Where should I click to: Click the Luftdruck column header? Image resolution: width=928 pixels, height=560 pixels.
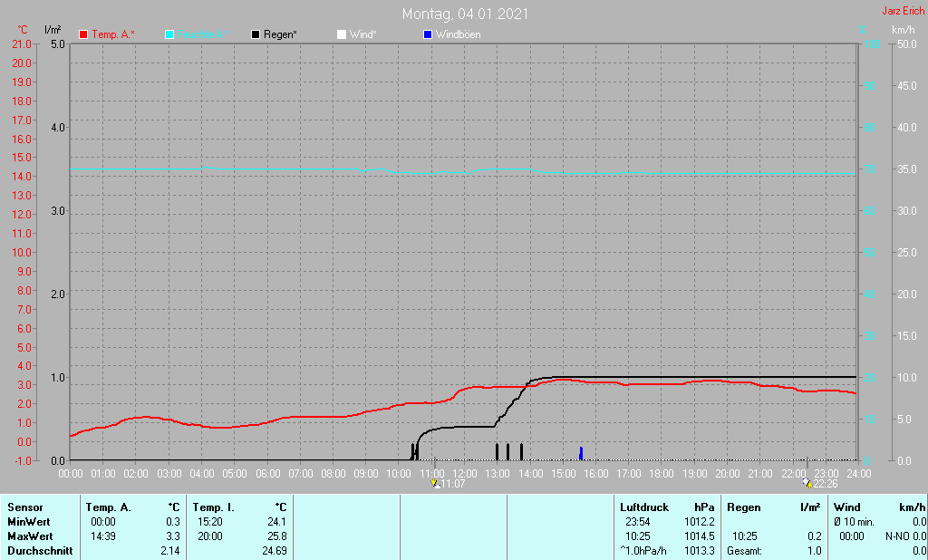(644, 507)
